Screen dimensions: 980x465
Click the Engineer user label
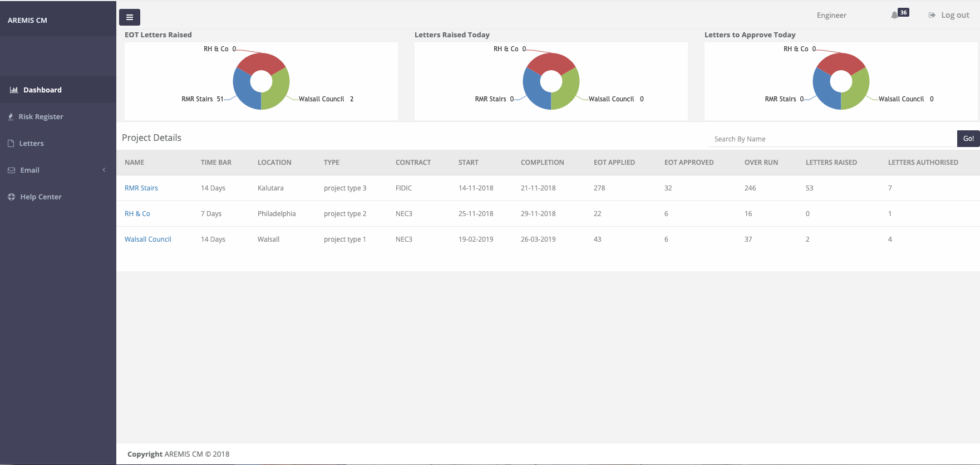tap(831, 15)
